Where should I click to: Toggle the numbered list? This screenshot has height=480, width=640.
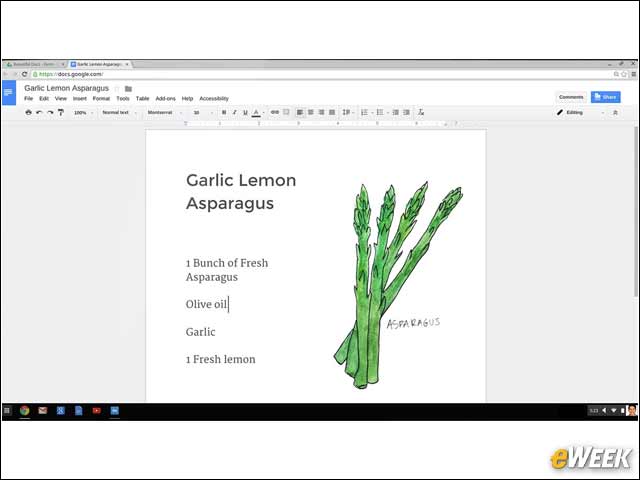click(x=365, y=112)
